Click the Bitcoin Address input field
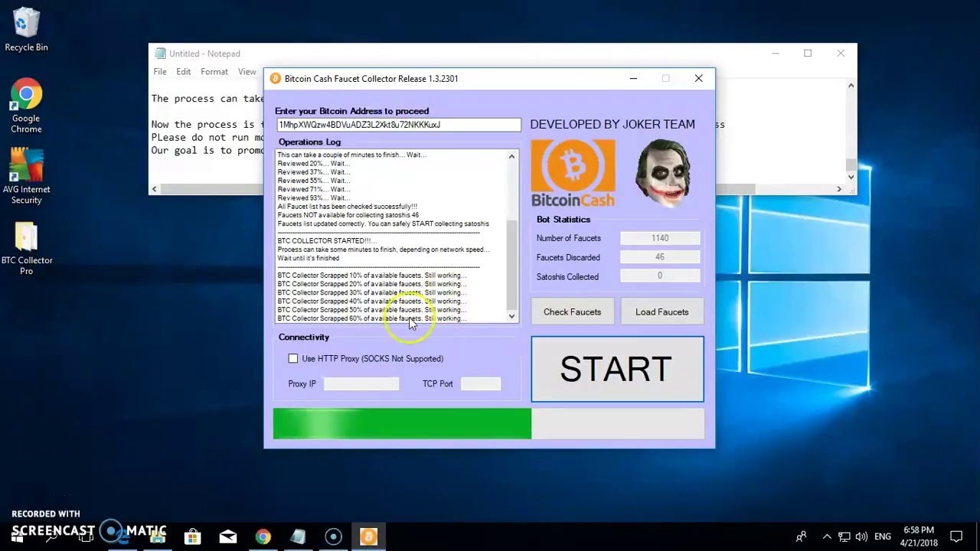 coord(398,125)
